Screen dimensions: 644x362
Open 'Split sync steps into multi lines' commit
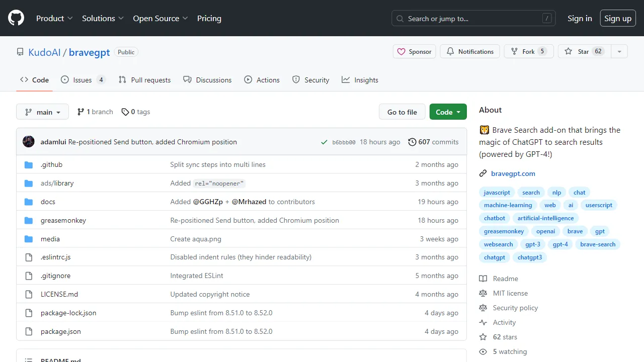[x=218, y=164]
